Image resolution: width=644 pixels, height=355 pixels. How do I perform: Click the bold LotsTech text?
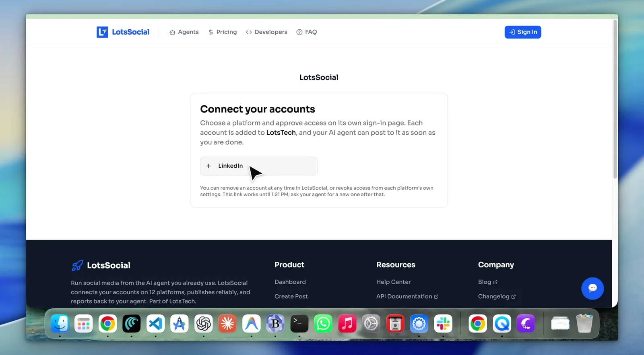point(281,133)
